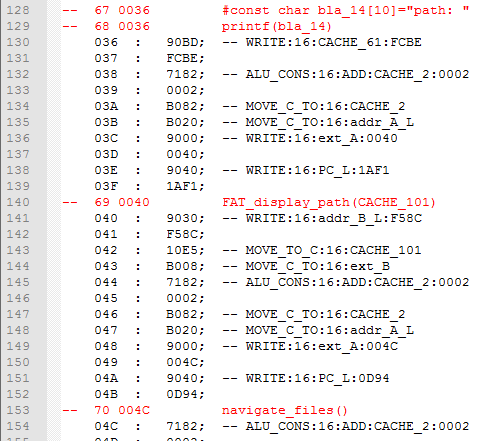Click the comment WRITE:16:ext_A:004C
This screenshot has width=486, height=441.
[x=322, y=346]
